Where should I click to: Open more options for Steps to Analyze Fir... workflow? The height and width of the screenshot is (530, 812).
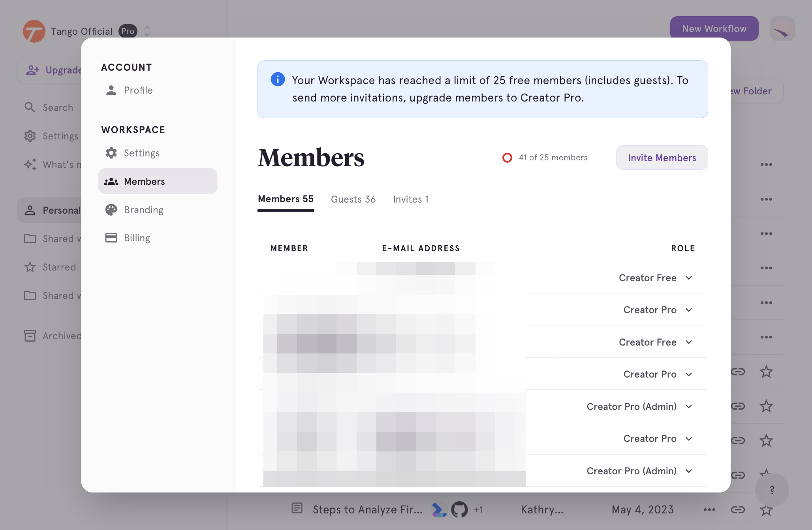[x=709, y=509]
